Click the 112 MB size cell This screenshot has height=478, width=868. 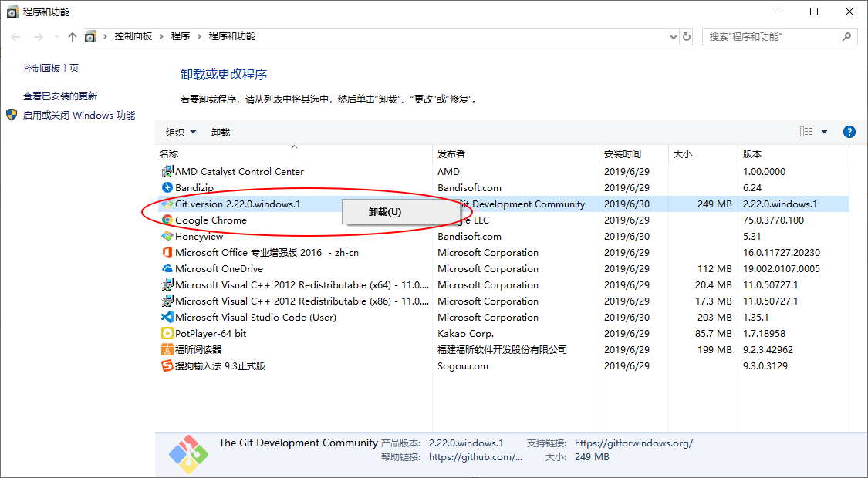coord(714,269)
